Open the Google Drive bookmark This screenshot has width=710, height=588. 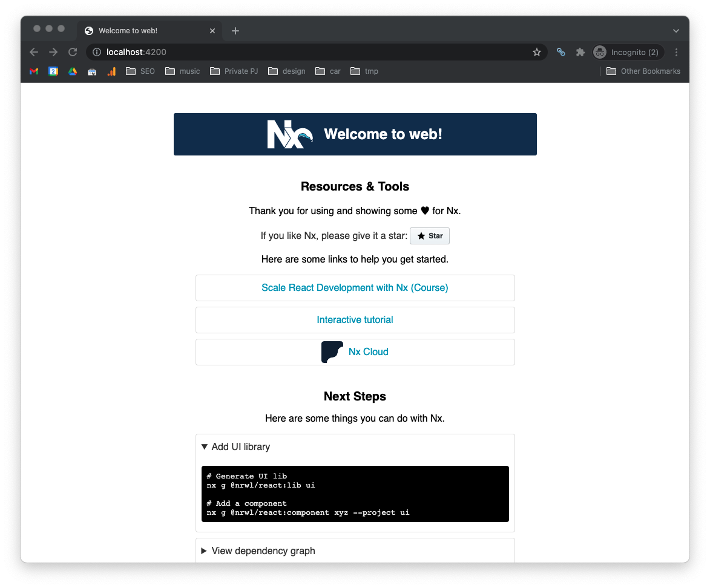click(x=73, y=71)
